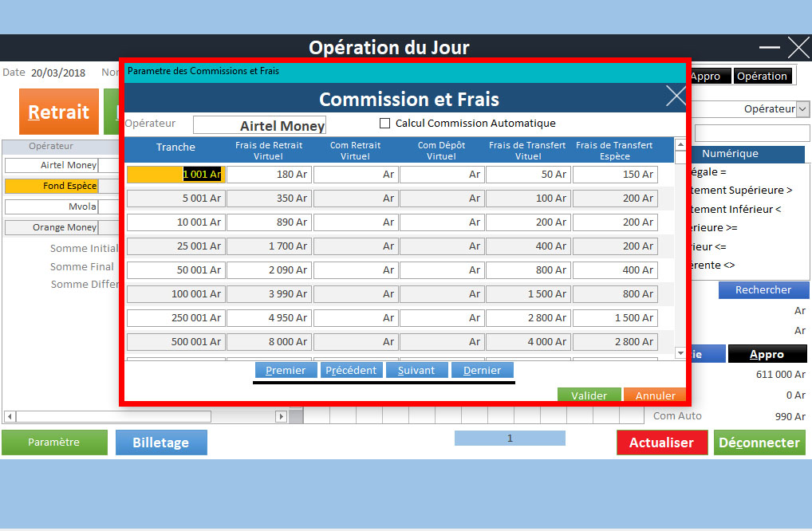The height and width of the screenshot is (531, 812).
Task: Jump to Dernier record
Action: [x=482, y=371]
